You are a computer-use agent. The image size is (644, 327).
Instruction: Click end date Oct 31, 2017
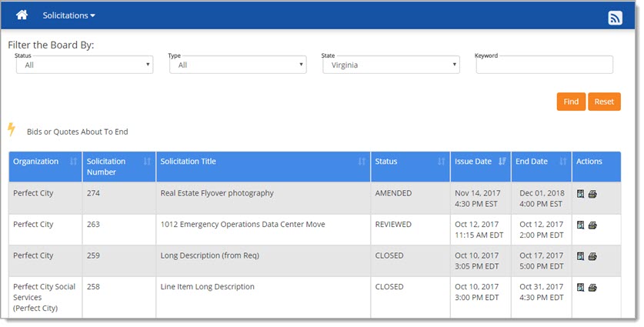(x=542, y=287)
